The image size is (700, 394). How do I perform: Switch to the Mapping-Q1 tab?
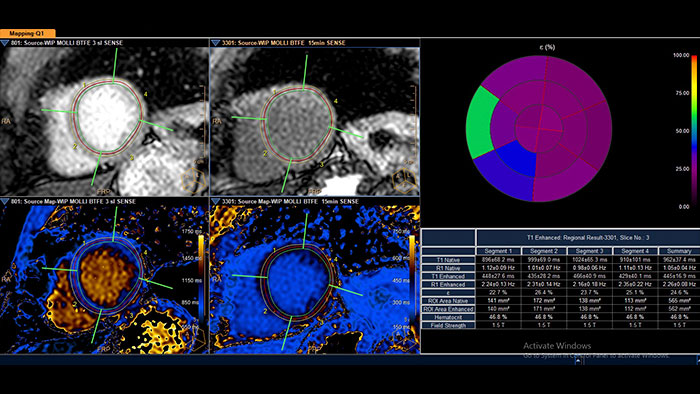click(x=28, y=33)
